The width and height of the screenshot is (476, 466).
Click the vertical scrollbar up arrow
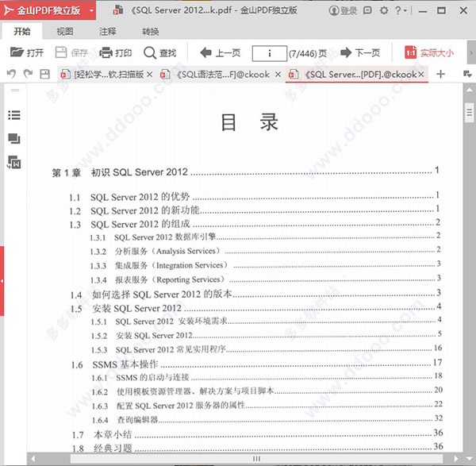coord(470,90)
